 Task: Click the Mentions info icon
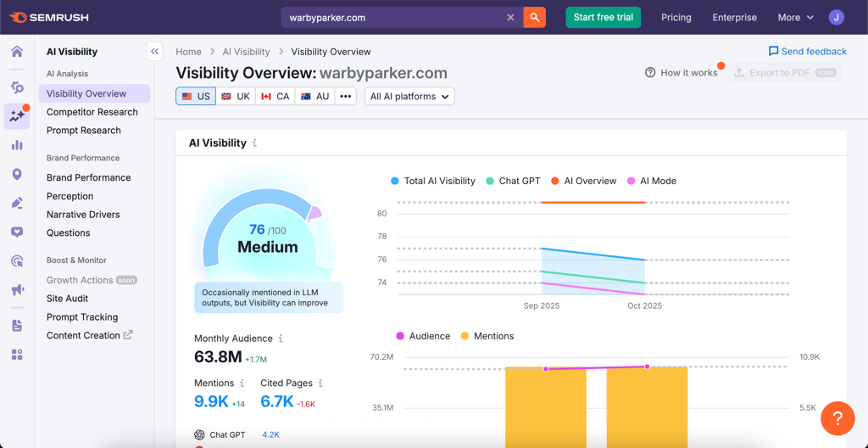point(242,384)
